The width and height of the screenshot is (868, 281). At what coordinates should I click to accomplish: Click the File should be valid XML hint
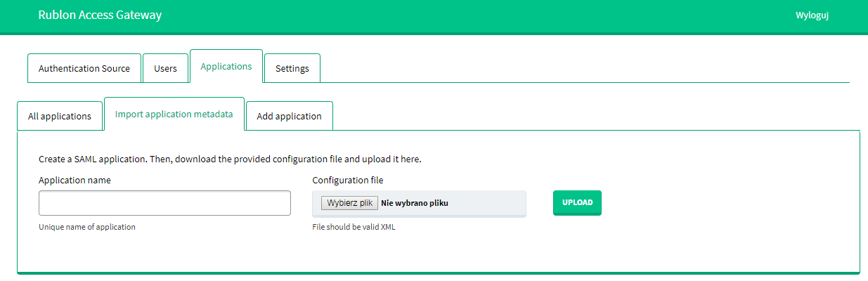click(354, 227)
